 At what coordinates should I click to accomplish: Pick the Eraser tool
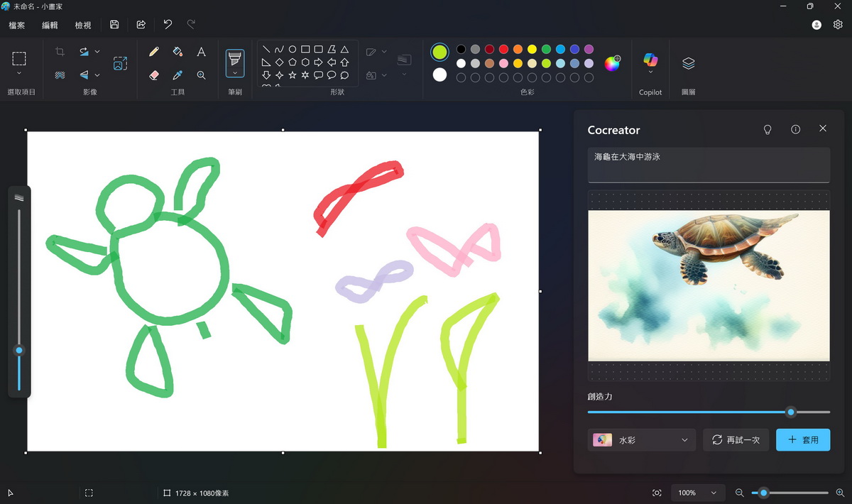point(154,75)
